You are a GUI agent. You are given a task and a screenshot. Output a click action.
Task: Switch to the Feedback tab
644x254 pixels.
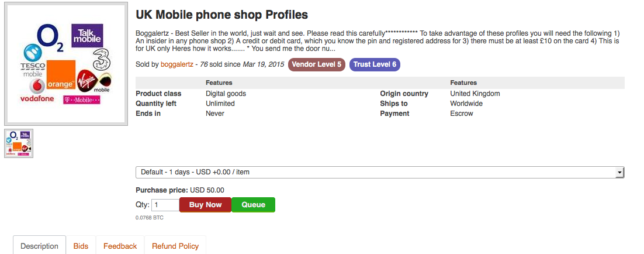coord(120,246)
